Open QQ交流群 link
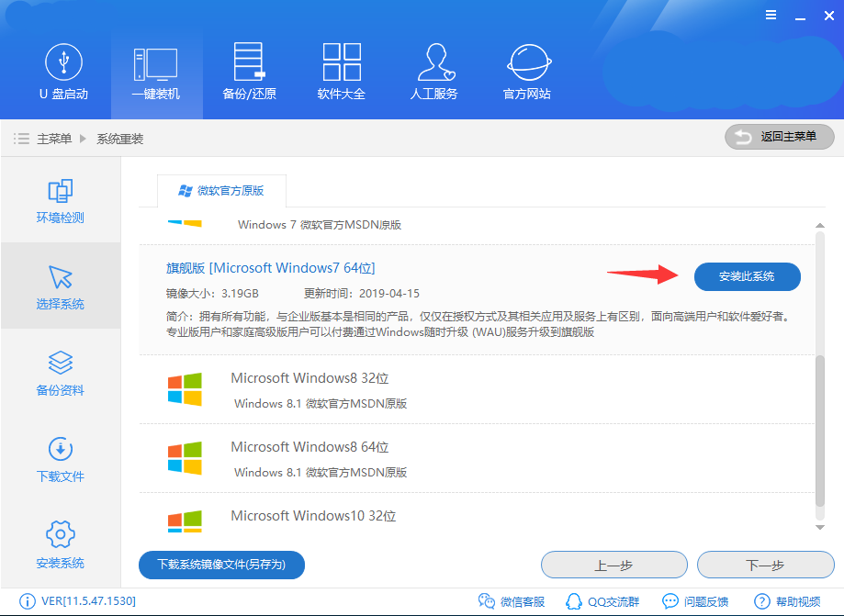Viewport: 844px width, 616px height. [602, 601]
